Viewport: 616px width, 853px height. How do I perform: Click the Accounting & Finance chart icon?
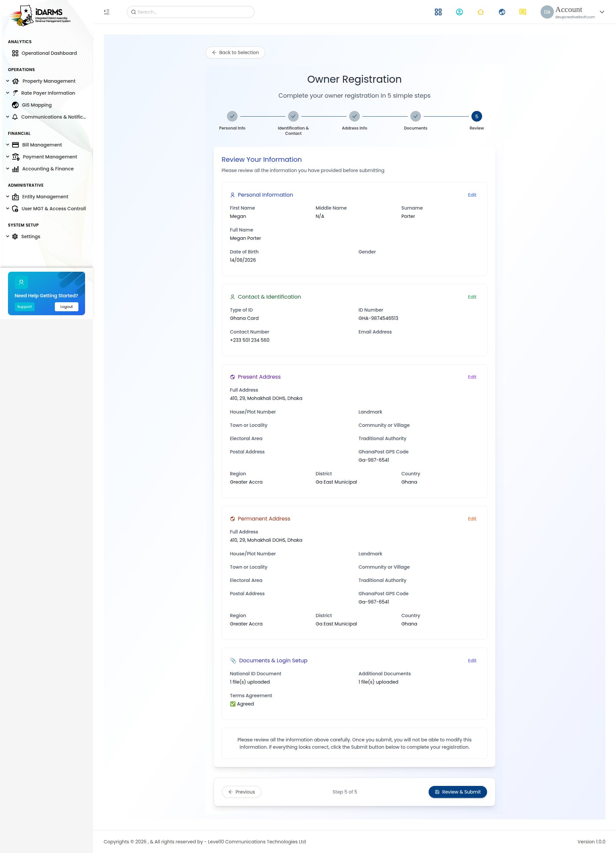point(15,169)
